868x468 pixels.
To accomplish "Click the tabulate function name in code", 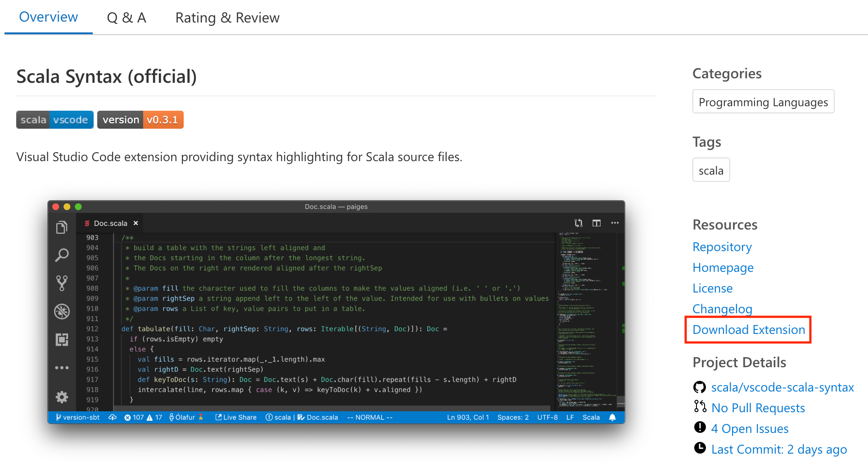I will [154, 329].
